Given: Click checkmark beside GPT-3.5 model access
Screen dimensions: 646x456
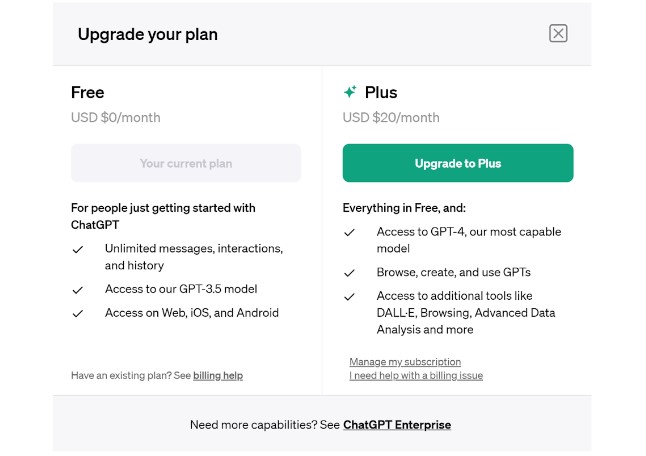Looking at the screenshot, I should tap(78, 290).
